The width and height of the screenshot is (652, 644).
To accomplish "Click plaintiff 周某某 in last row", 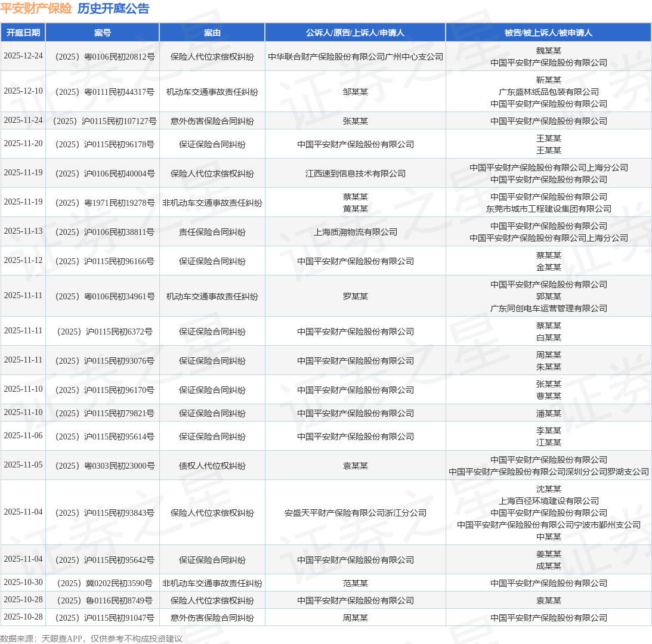I will click(355, 618).
